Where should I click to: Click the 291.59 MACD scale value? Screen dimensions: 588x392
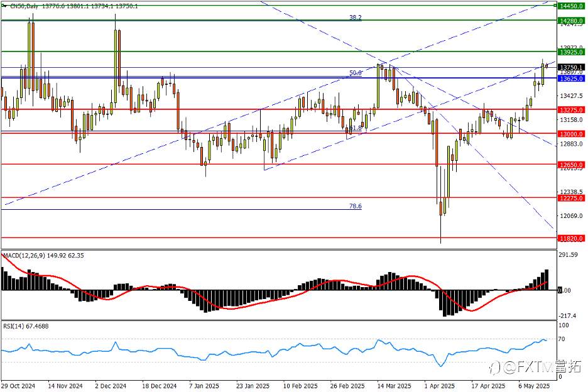point(568,254)
